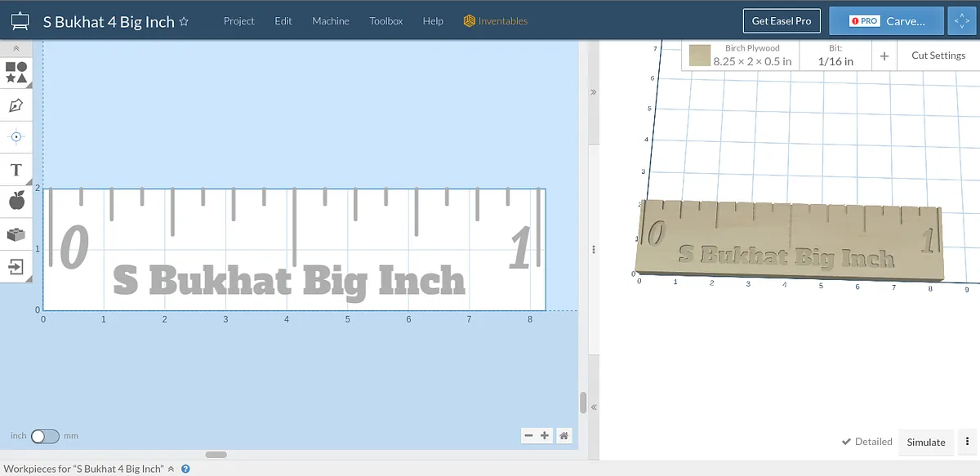Expand the Workpieces panel arrows

tap(171, 469)
